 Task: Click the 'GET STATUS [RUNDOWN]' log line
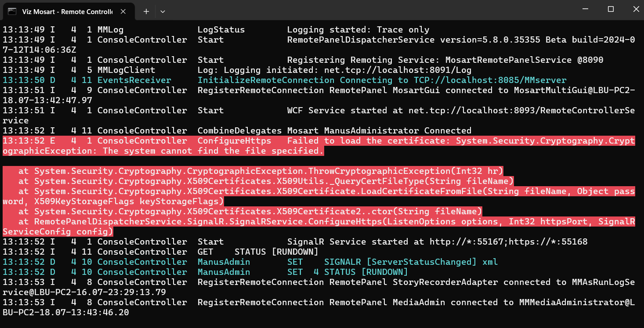(x=257, y=252)
